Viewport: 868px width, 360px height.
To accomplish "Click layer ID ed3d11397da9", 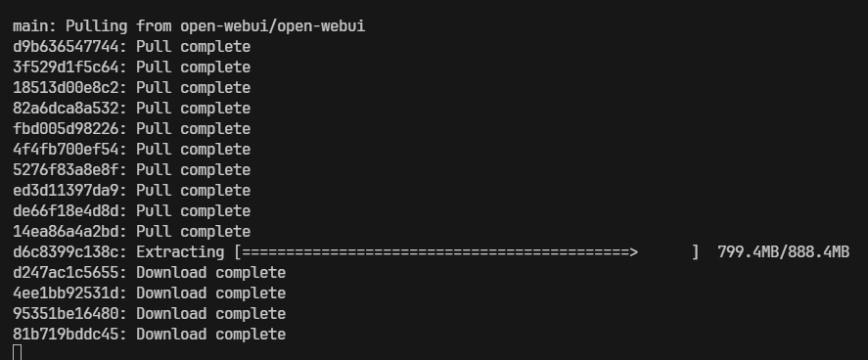I will click(x=66, y=190).
